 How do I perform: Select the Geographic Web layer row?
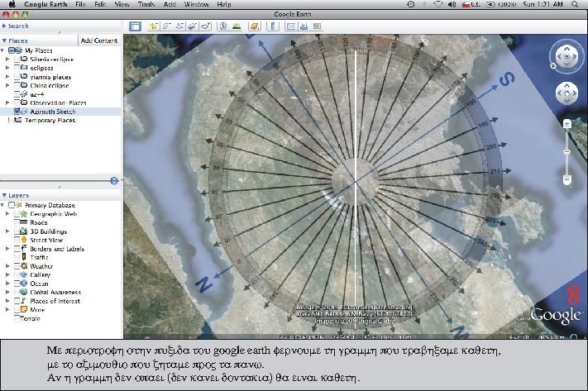tap(53, 213)
